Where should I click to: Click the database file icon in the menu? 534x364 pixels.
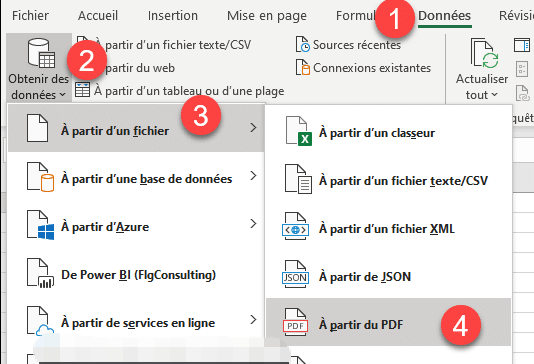pos(40,177)
